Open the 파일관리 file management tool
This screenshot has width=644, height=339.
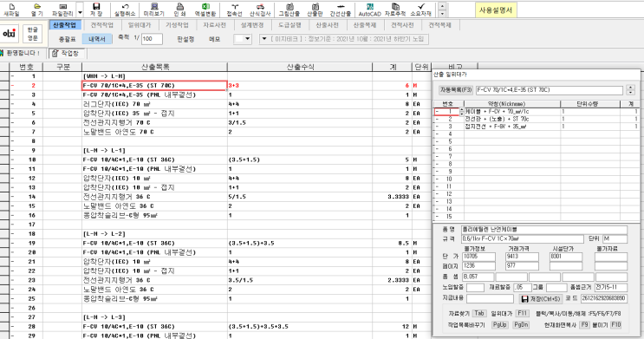pos(62,10)
